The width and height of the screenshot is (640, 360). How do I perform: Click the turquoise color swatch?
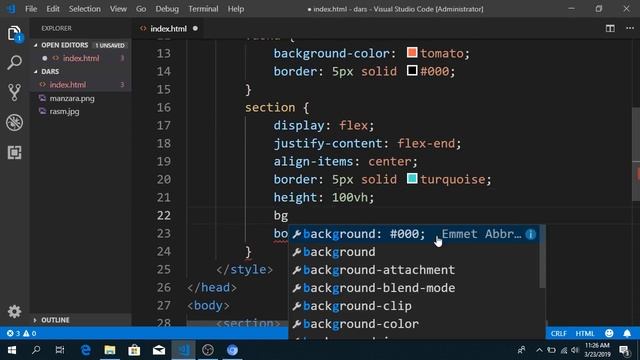(412, 178)
